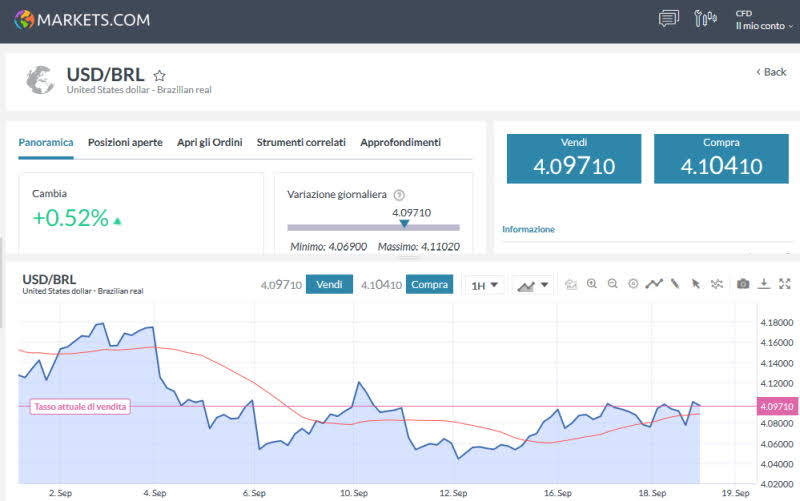Viewport: 800px width, 501px height.
Task: Toggle USD/BRL favorite star
Action: pyautogui.click(x=159, y=75)
